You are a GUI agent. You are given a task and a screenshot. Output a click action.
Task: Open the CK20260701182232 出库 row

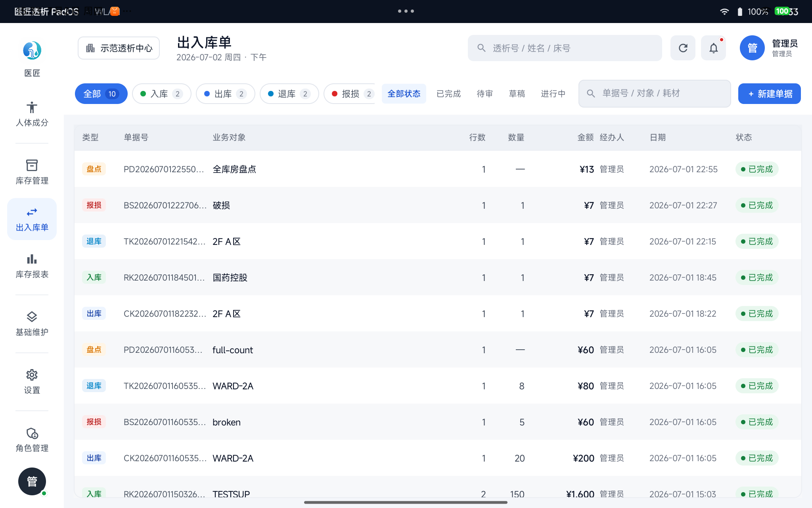pos(438,314)
